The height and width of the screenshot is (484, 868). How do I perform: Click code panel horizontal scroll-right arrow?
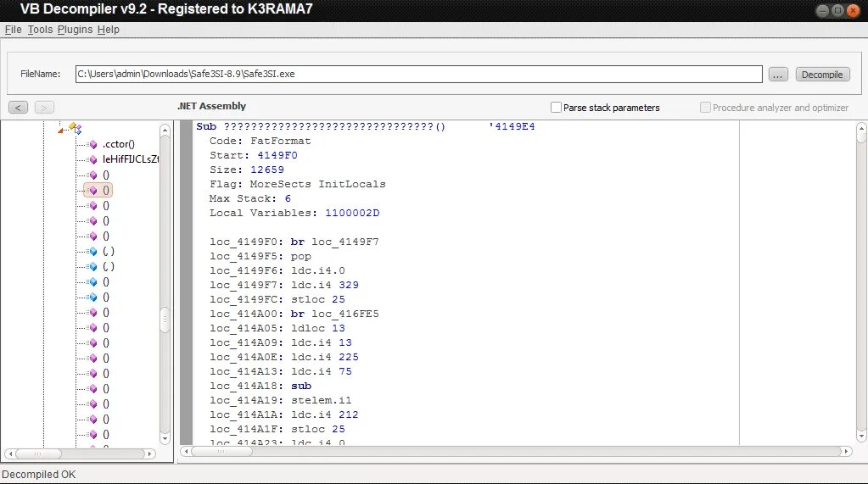tap(846, 451)
